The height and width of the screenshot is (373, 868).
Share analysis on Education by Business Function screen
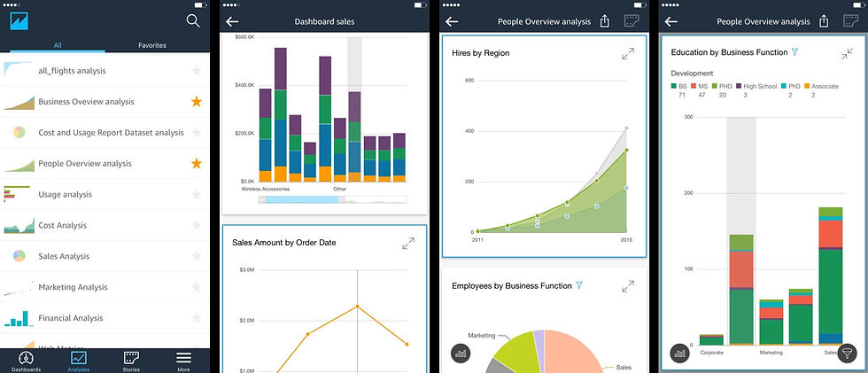[x=824, y=21]
